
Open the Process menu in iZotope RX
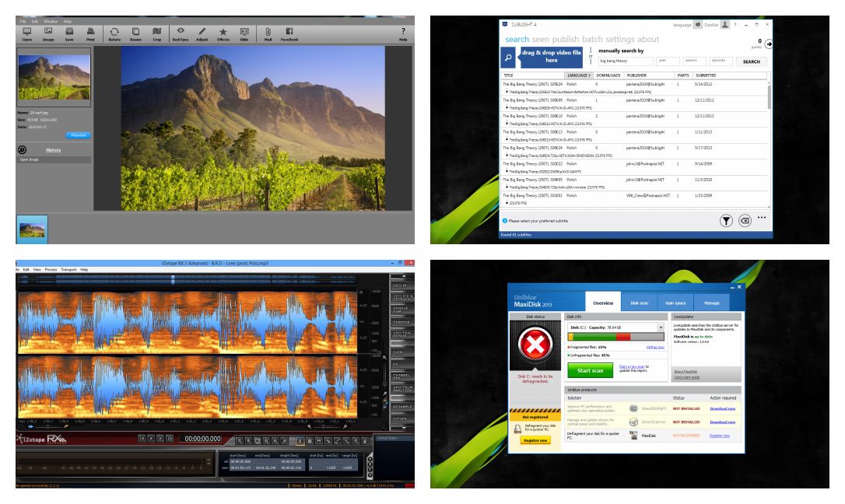tap(51, 269)
